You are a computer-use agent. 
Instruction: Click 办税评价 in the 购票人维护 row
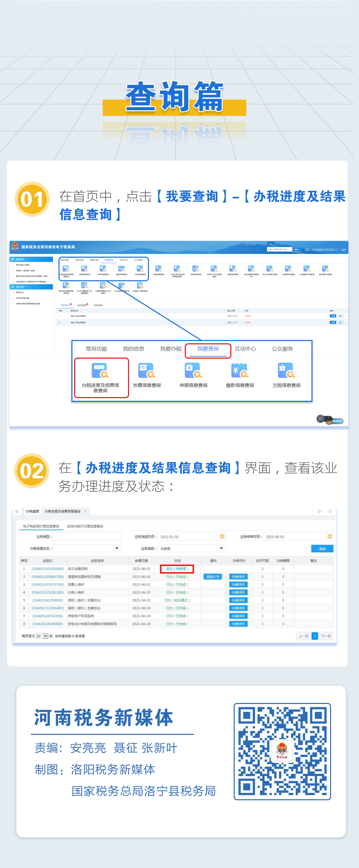click(x=238, y=584)
